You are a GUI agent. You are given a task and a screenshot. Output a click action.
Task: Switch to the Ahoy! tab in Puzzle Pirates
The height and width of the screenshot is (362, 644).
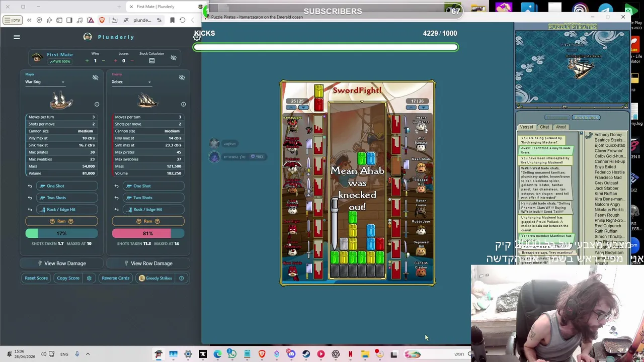point(560,127)
